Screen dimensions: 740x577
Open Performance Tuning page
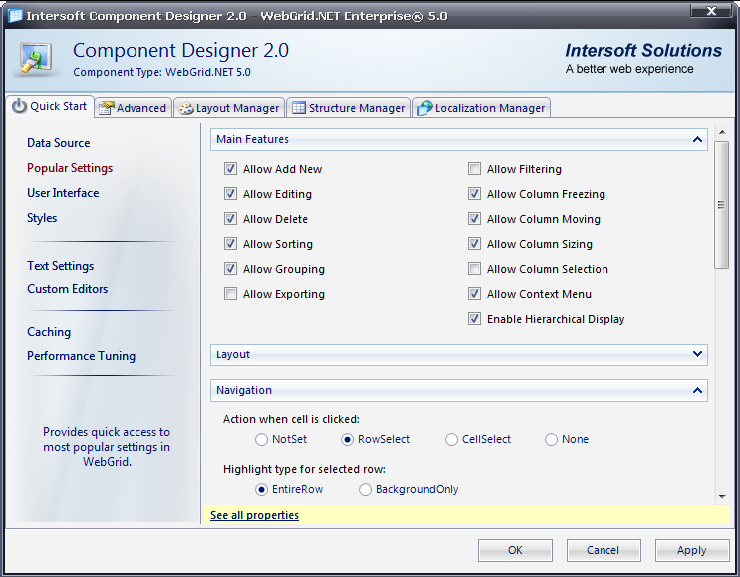coord(81,356)
